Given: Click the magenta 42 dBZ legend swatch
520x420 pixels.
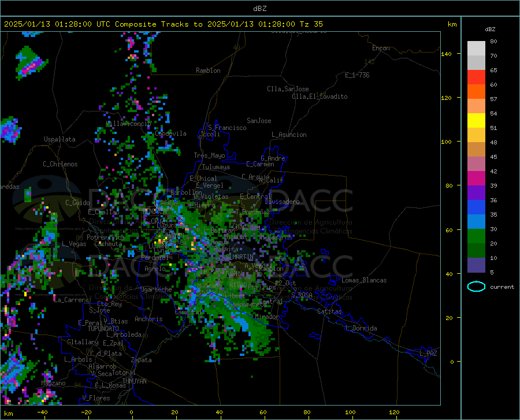Looking at the screenshot, I should (x=476, y=179).
